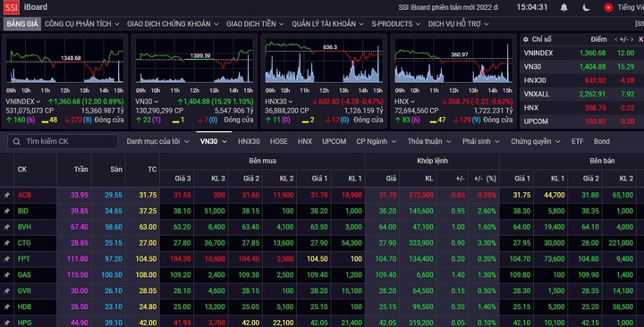The image size is (644, 327).
Task: Switch to the Bond tab
Action: (602, 141)
